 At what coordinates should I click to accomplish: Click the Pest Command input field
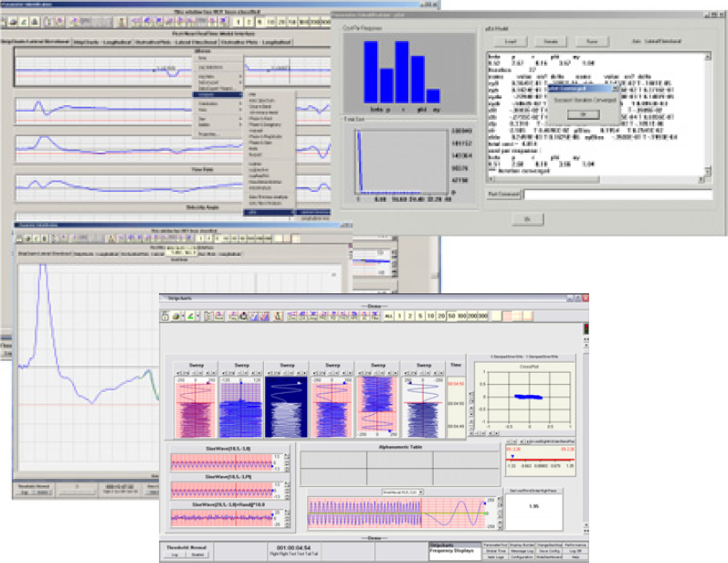point(618,195)
